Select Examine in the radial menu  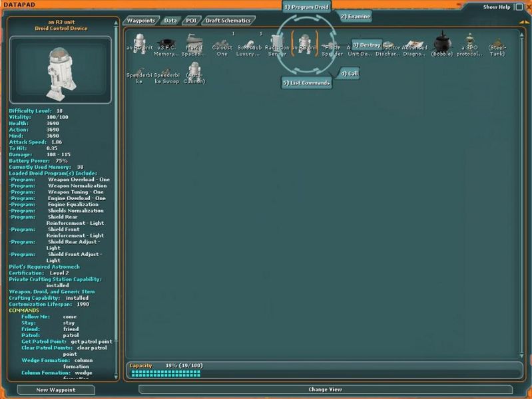pos(355,16)
